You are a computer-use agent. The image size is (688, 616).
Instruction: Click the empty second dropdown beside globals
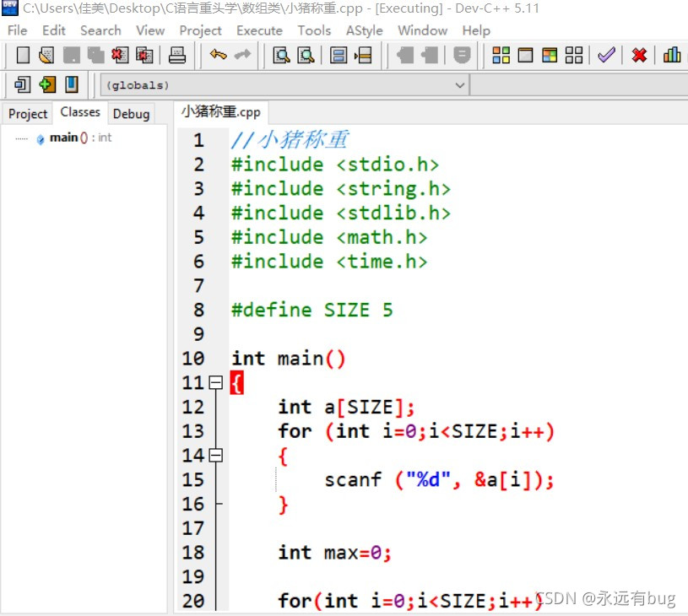(579, 84)
